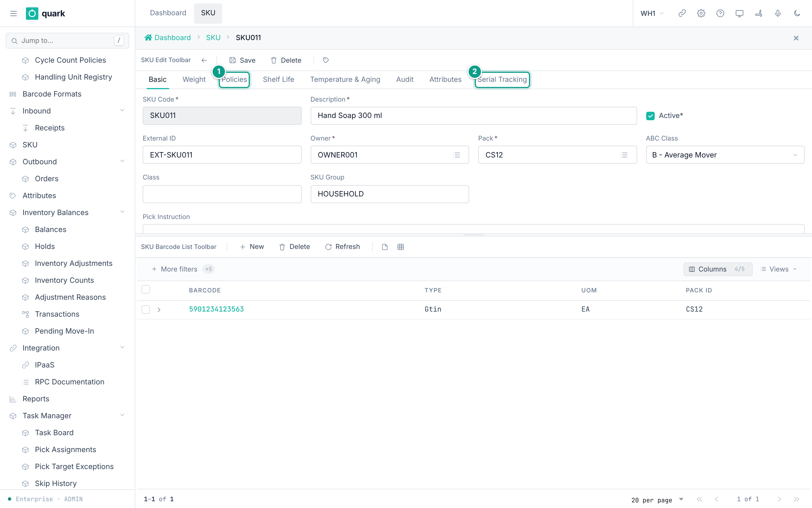Viewport: 812px width, 508px height.
Task: Open IPaaS in the sidebar
Action: pyautogui.click(x=67, y=365)
